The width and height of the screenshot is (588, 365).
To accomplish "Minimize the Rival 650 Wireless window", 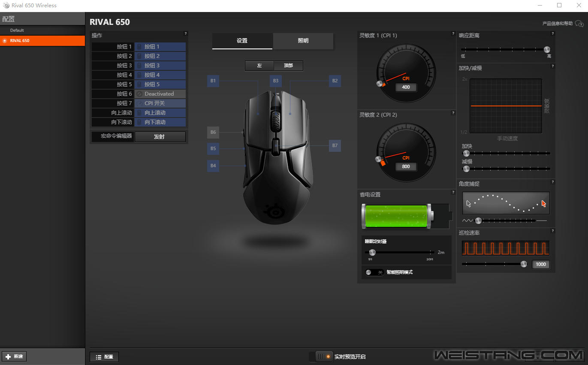I will tap(540, 5).
